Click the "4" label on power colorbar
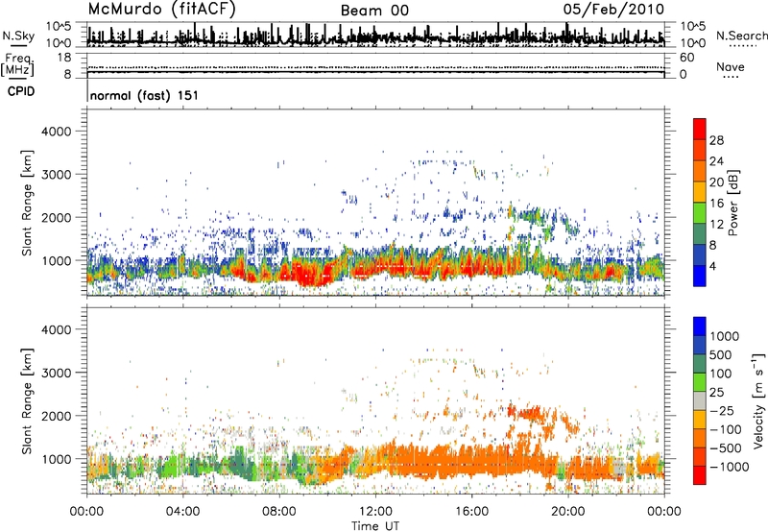Viewport: 768px width, 532px height. [x=712, y=267]
